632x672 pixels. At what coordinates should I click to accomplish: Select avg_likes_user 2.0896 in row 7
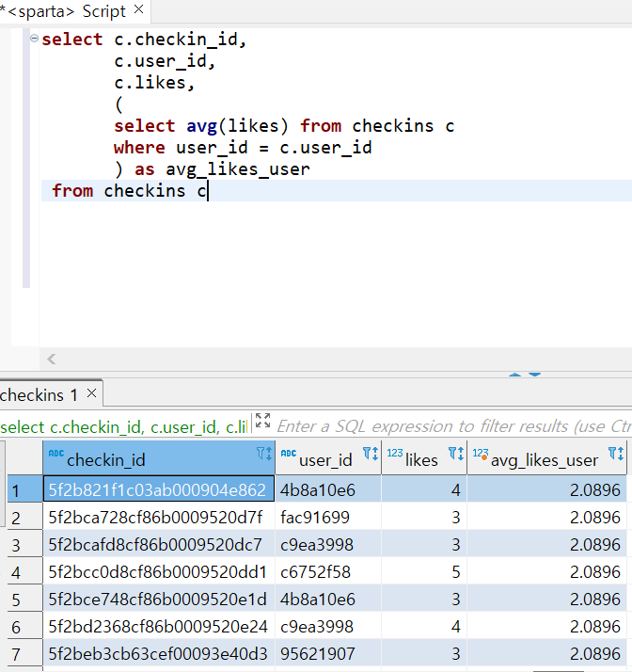click(x=546, y=654)
